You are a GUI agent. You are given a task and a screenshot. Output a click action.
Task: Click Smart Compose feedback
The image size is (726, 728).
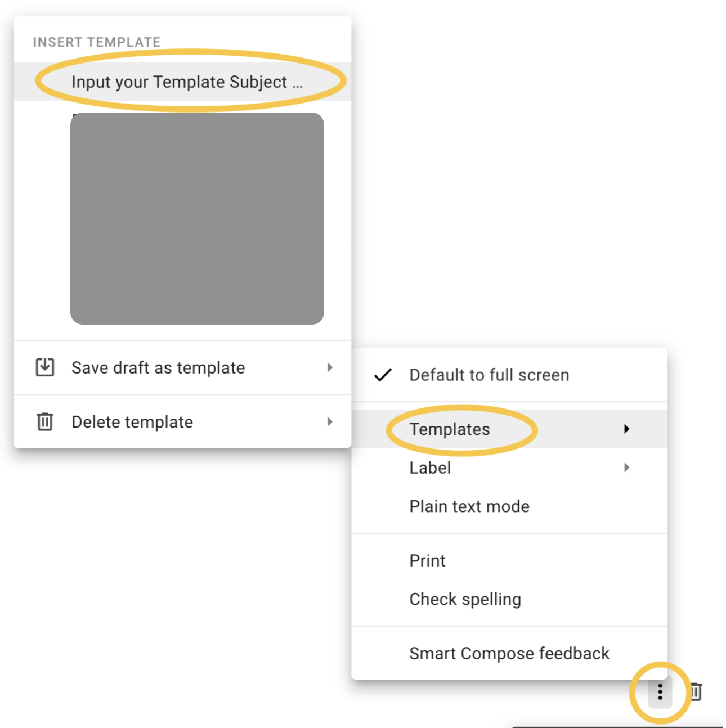(x=509, y=653)
